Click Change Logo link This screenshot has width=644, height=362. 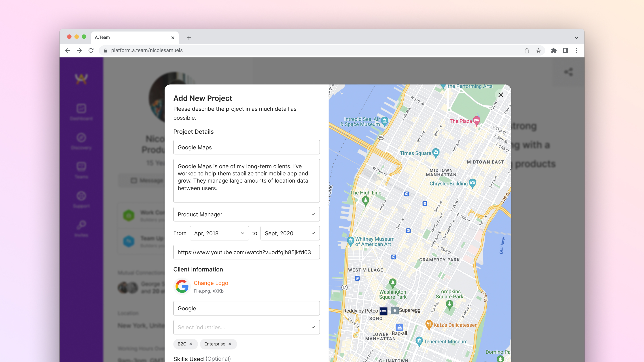tap(211, 283)
